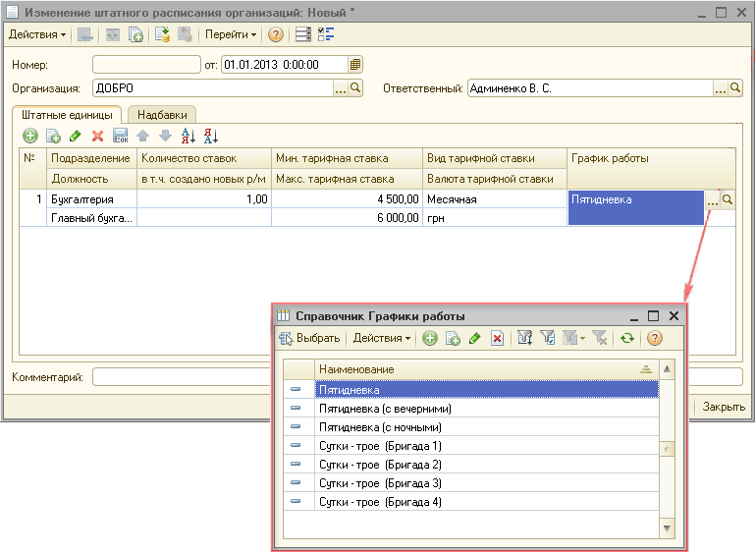
Task: Click magnifier in График работы cell
Action: pyautogui.click(x=728, y=199)
